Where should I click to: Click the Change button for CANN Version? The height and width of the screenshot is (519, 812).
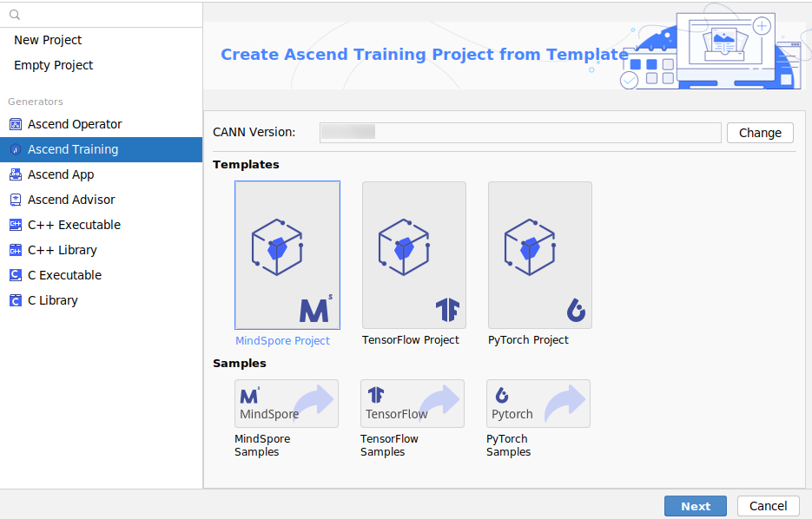coord(760,133)
